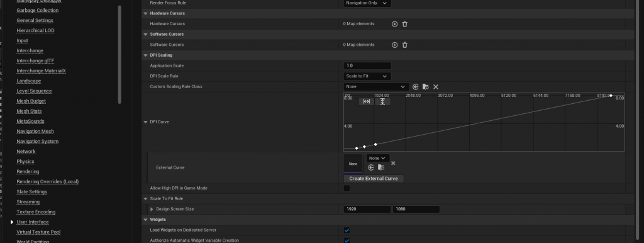The height and width of the screenshot is (243, 644).
Task: Uncheck Load Widgets on Dedicated Server
Action: coord(347,230)
